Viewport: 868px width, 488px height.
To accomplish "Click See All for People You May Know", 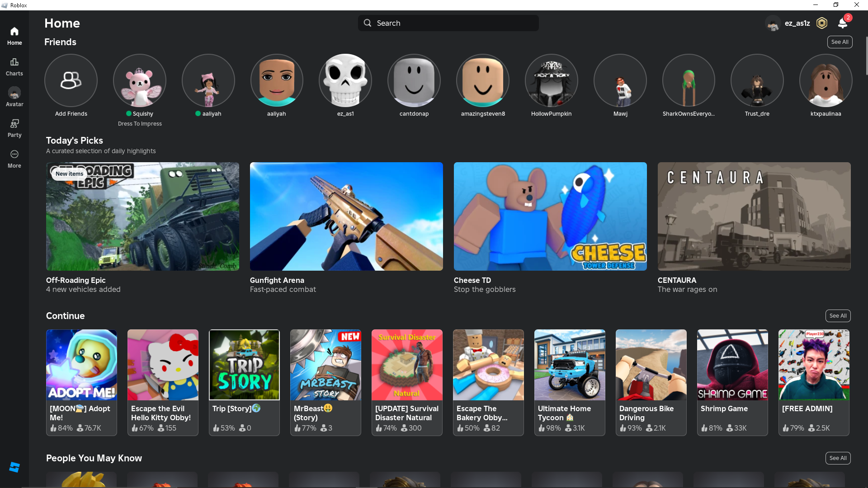I will (x=838, y=458).
